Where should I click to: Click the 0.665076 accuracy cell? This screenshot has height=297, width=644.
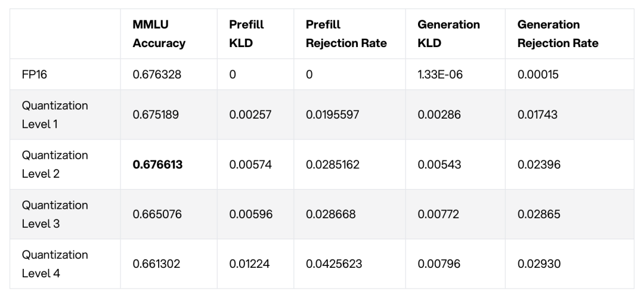pyautogui.click(x=157, y=214)
